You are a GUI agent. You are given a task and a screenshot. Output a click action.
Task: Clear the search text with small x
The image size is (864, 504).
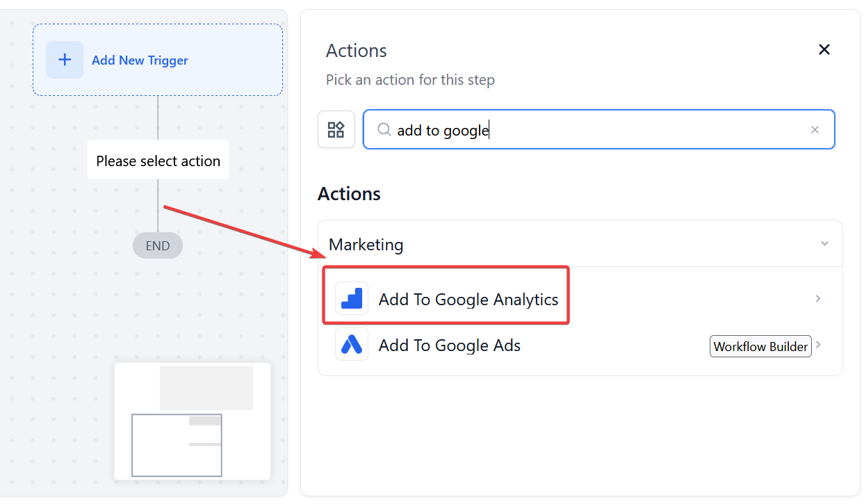pyautogui.click(x=815, y=130)
